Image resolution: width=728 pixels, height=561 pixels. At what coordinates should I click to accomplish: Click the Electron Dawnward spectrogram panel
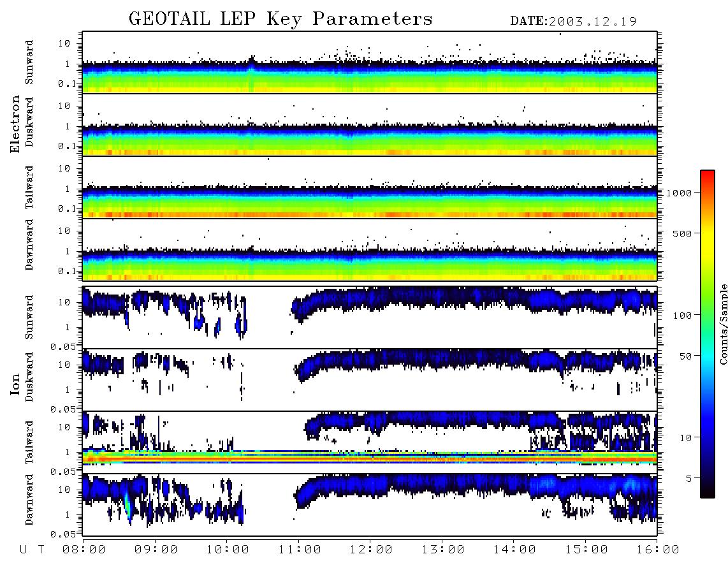click(370, 250)
